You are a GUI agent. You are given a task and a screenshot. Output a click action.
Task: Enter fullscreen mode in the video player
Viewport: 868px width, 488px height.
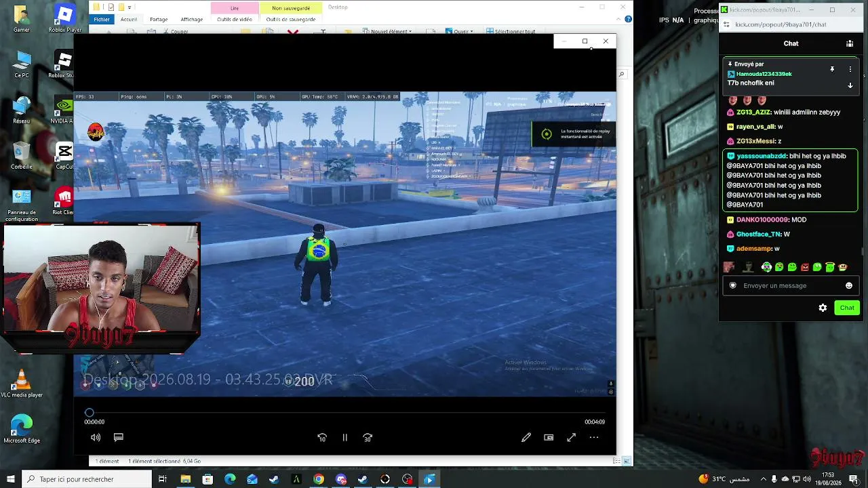(572, 438)
